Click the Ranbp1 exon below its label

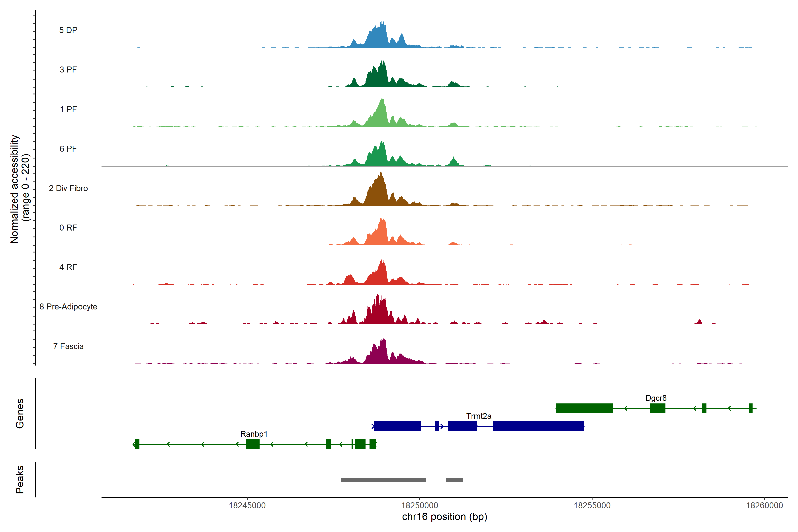coord(253,444)
